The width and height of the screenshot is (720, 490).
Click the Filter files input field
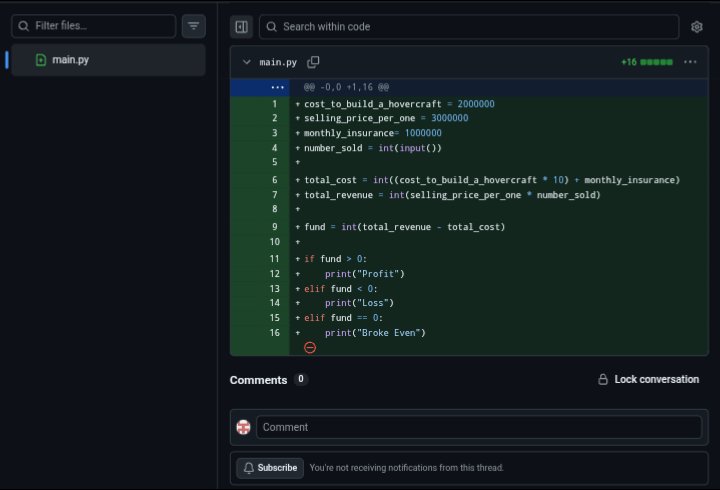coord(94,26)
